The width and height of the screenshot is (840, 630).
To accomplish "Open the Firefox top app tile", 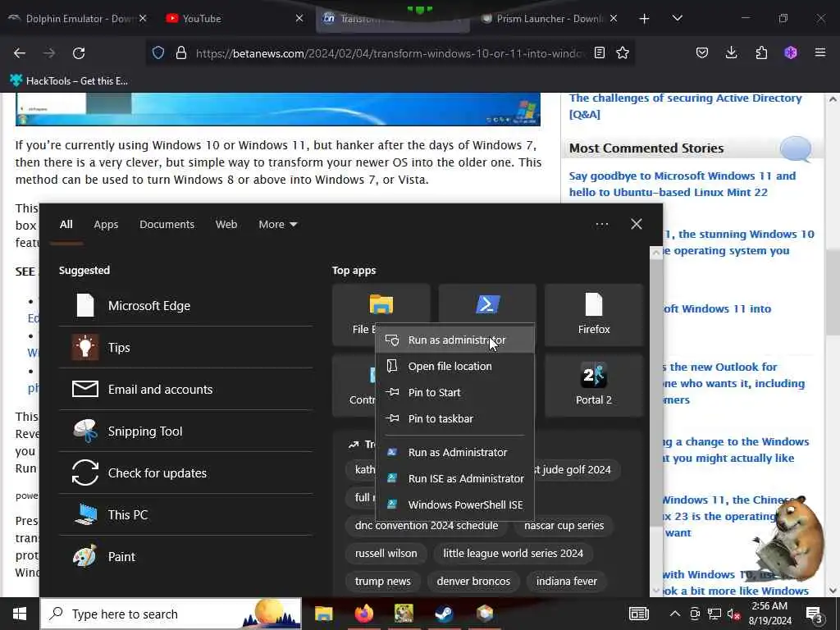I will coord(594,315).
